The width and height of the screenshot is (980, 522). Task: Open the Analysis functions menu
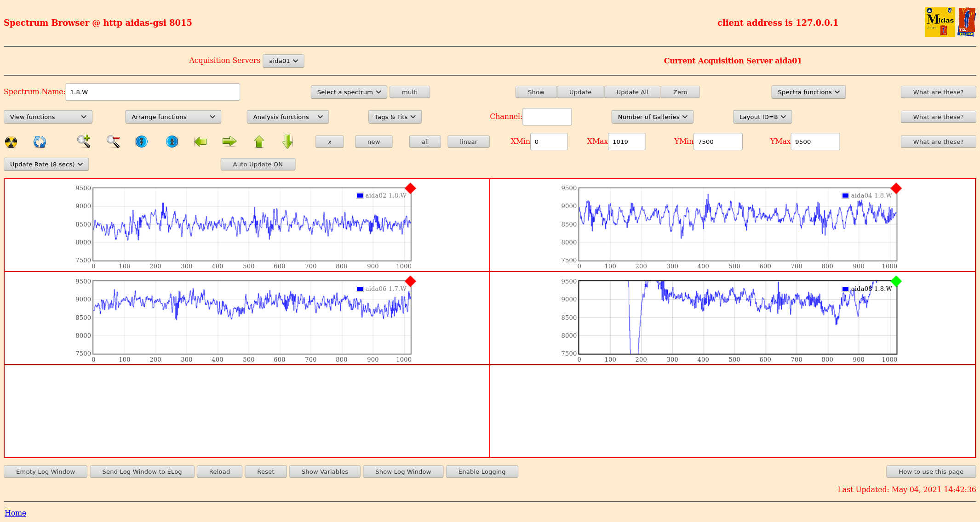(287, 117)
